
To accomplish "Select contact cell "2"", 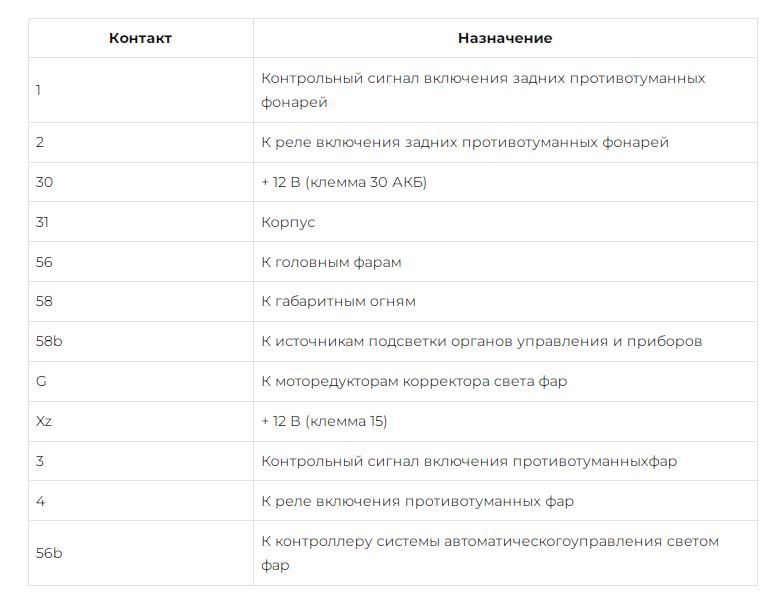I will pos(39,142).
